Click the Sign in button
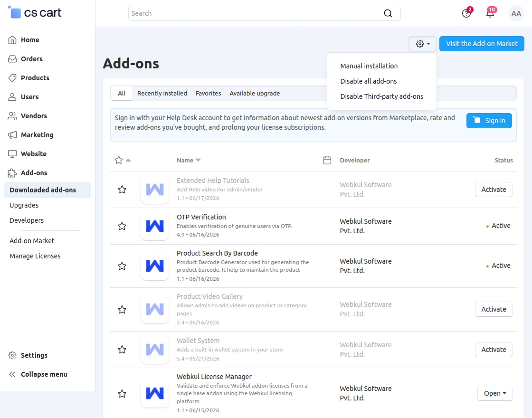The width and height of the screenshot is (532, 418). [489, 121]
